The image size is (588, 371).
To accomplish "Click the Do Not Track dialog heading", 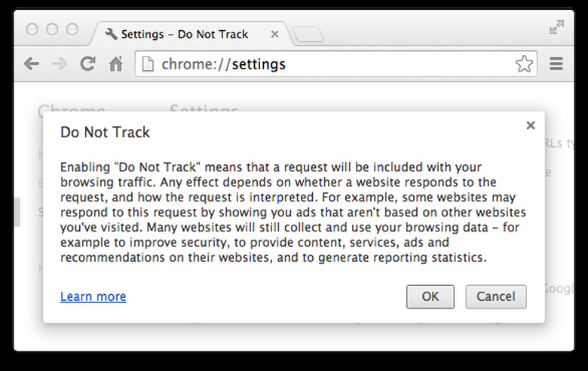I will (x=106, y=133).
